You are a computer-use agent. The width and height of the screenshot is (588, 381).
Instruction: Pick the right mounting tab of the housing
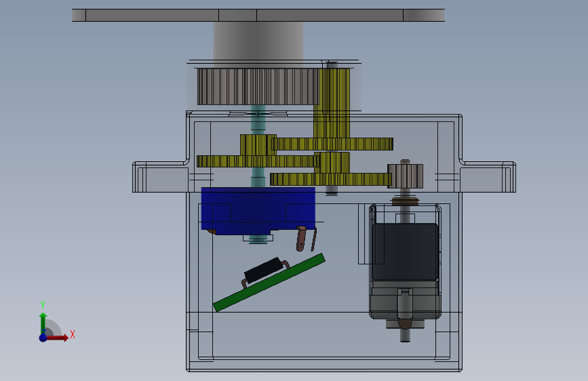[488, 177]
